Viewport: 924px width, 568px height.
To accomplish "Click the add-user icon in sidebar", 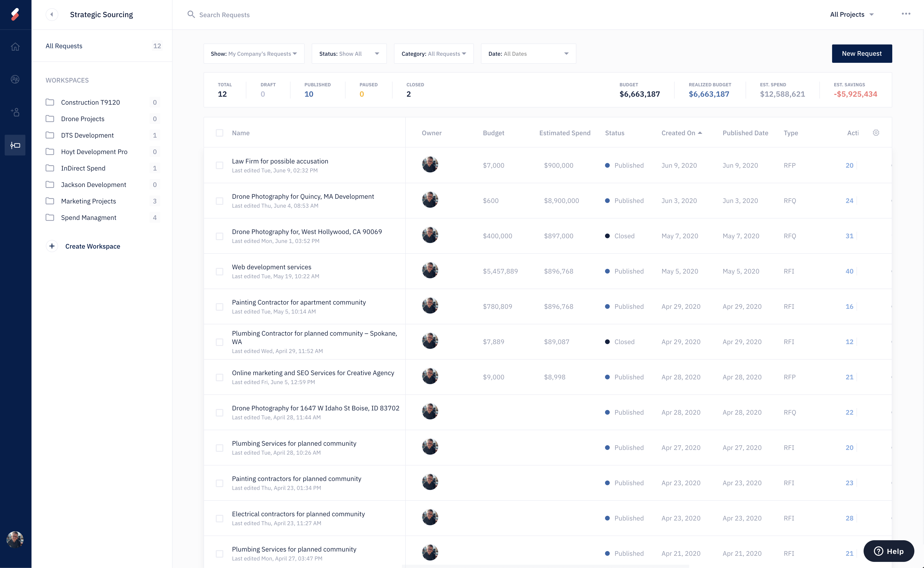I will 15,112.
